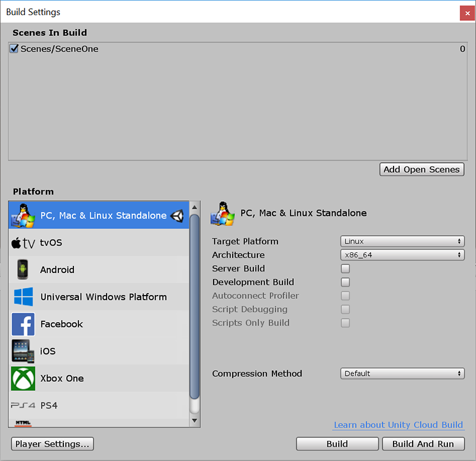The image size is (476, 461).
Task: Select the Android robot icon
Action: (22, 270)
